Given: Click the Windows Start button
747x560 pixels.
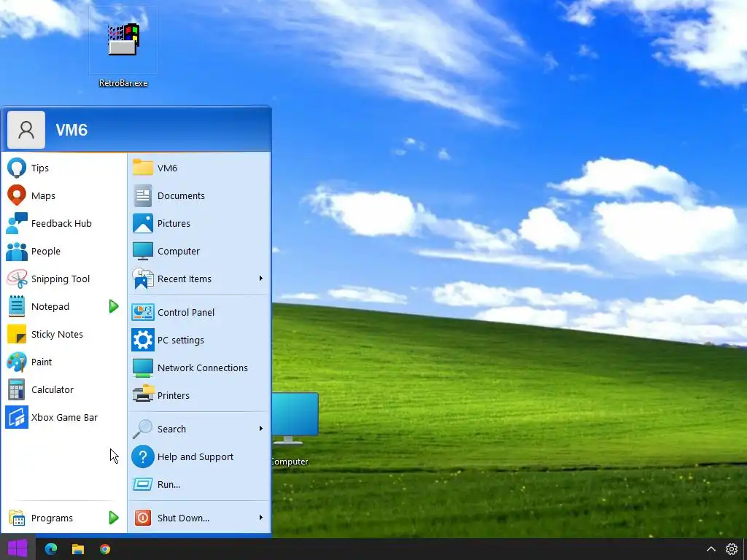Looking at the screenshot, I should coord(18,548).
